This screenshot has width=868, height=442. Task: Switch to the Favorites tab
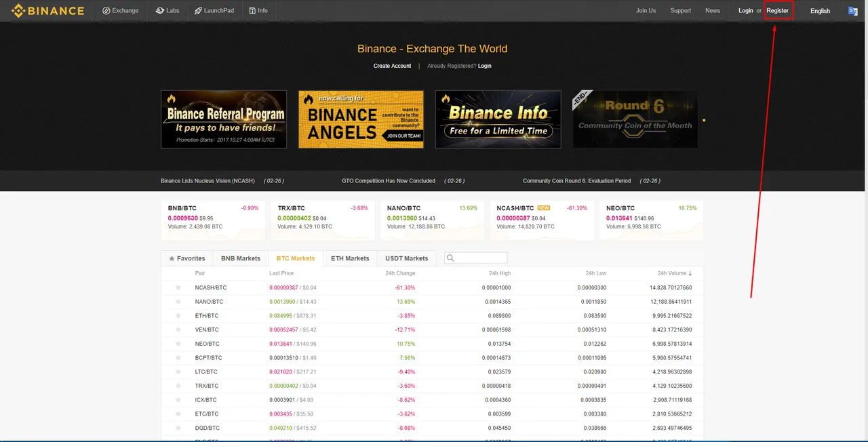pyautogui.click(x=187, y=258)
